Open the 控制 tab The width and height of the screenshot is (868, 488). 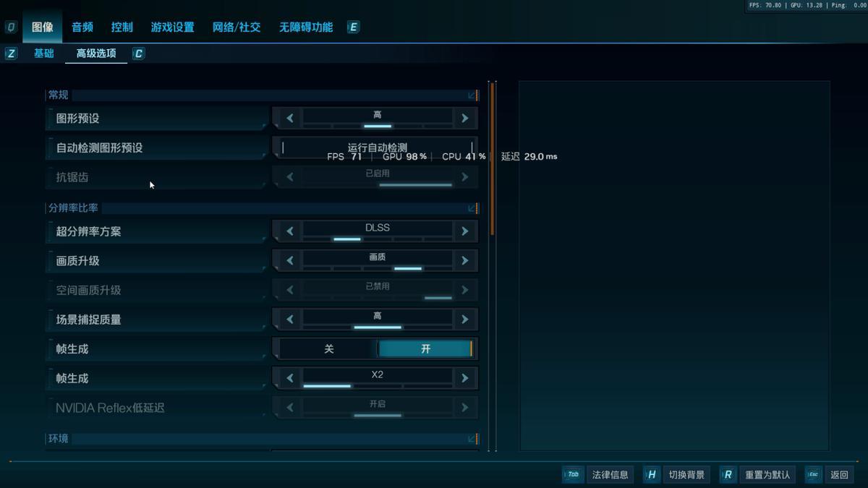tap(122, 27)
